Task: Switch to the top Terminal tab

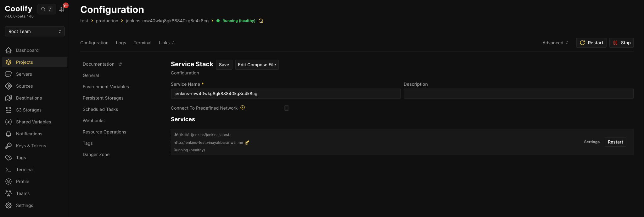Action: [x=143, y=43]
